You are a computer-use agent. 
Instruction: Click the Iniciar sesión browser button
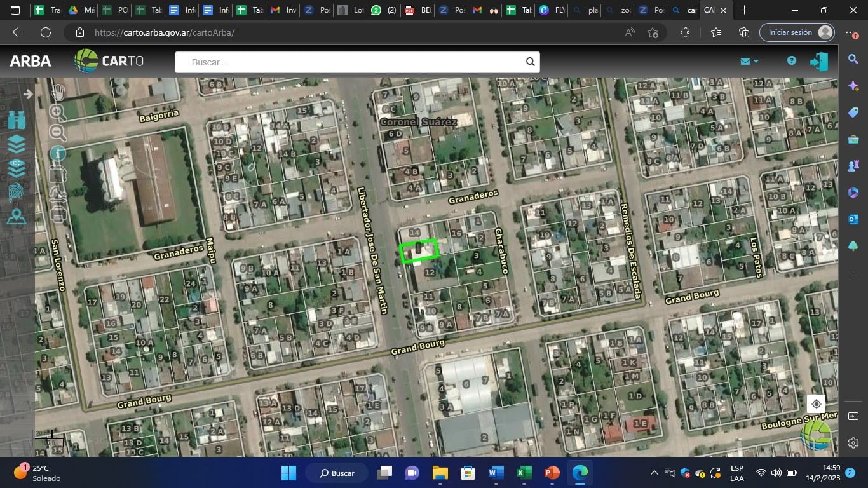coord(796,32)
